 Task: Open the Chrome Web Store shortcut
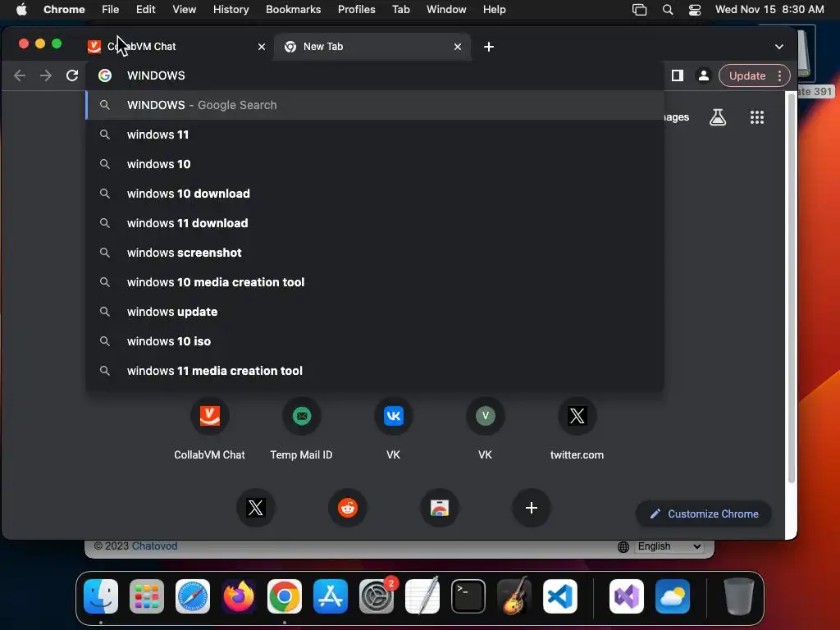(x=440, y=507)
